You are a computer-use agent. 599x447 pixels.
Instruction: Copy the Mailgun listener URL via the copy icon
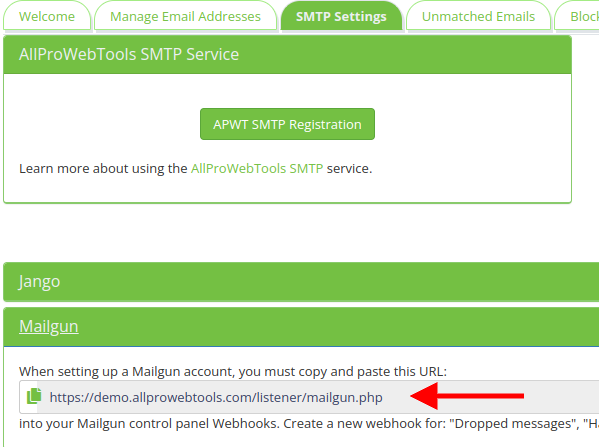click(x=34, y=396)
